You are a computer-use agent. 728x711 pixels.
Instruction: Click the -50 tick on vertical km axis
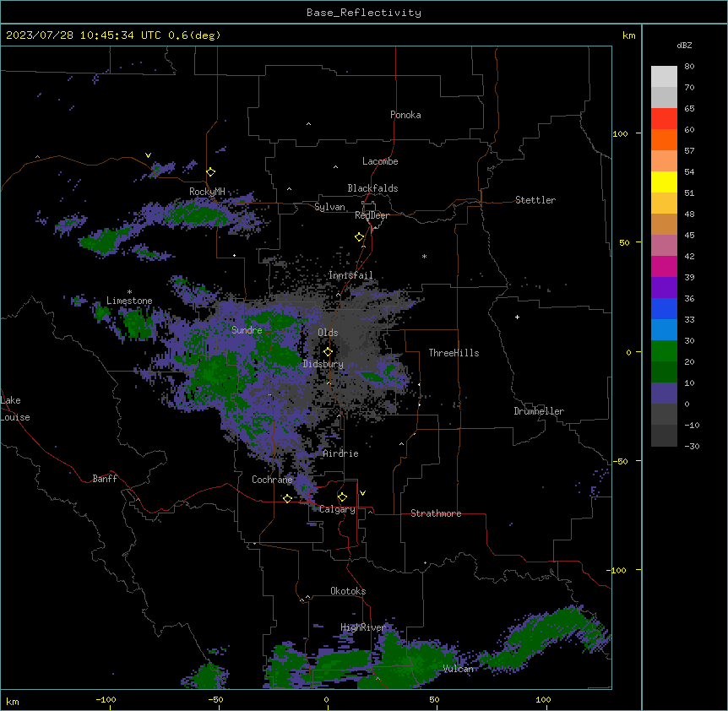(x=620, y=461)
